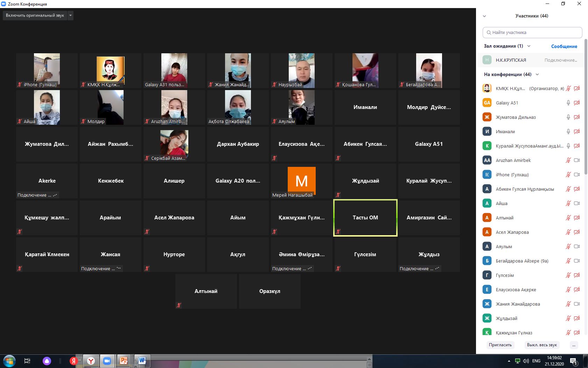Collapse the Участники panel chevron
The image size is (588, 368).
[x=484, y=16]
